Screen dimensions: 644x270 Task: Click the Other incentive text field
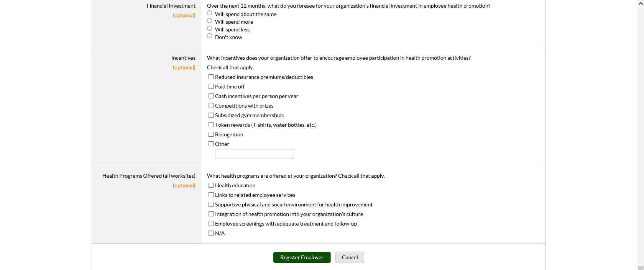[254, 154]
